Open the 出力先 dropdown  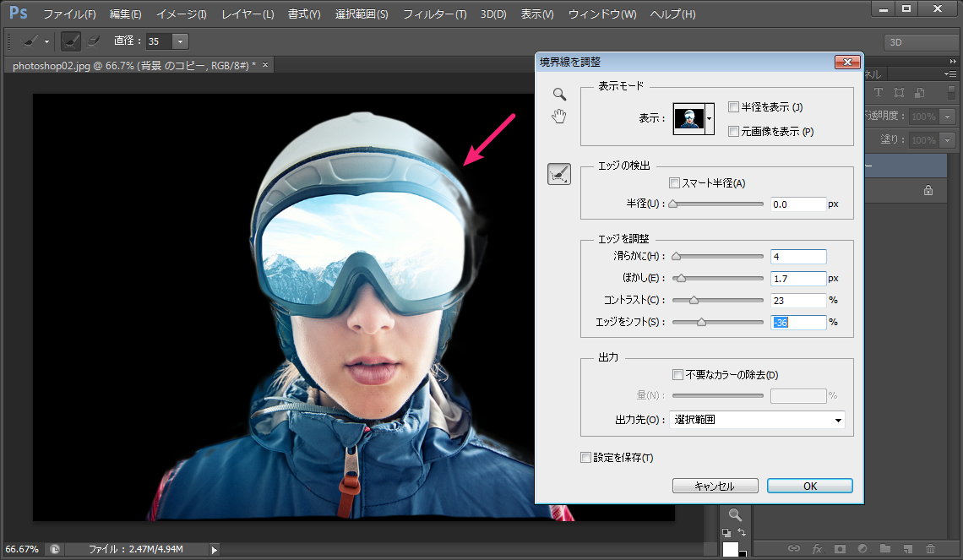(x=757, y=420)
